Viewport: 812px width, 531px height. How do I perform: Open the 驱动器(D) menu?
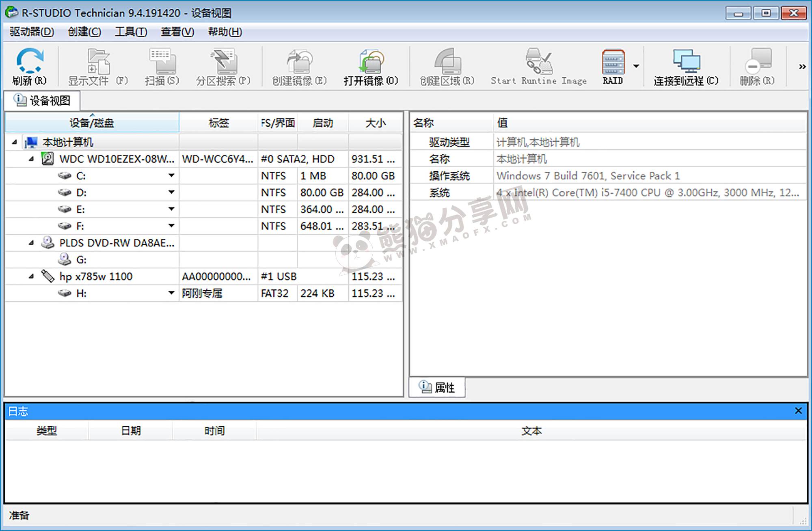[32, 32]
